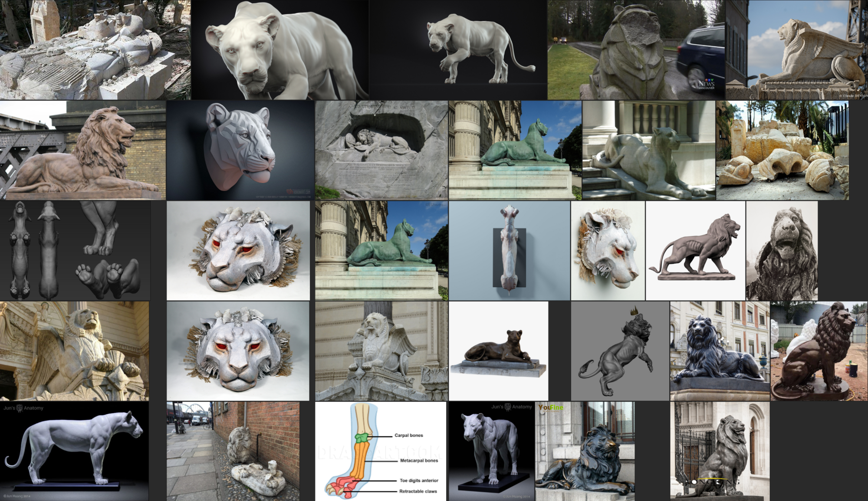
Task: Select the white tiger head sculpt render
Action: 240,150
